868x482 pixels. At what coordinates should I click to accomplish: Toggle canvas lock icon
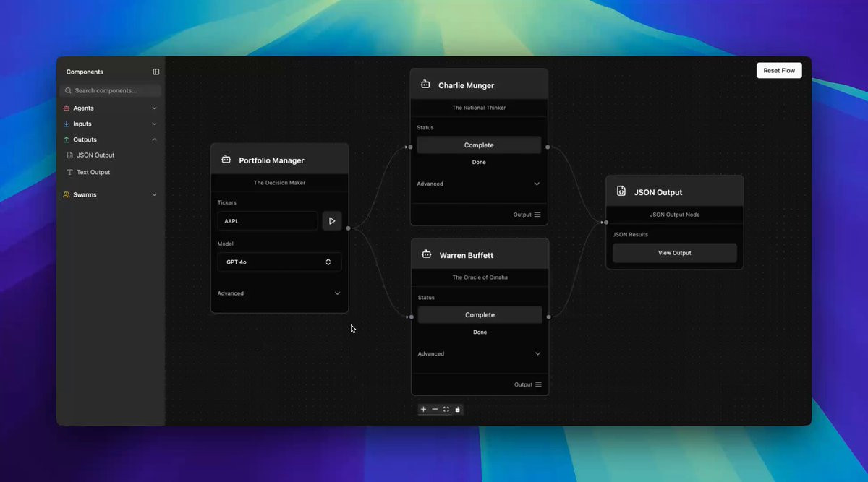click(457, 409)
